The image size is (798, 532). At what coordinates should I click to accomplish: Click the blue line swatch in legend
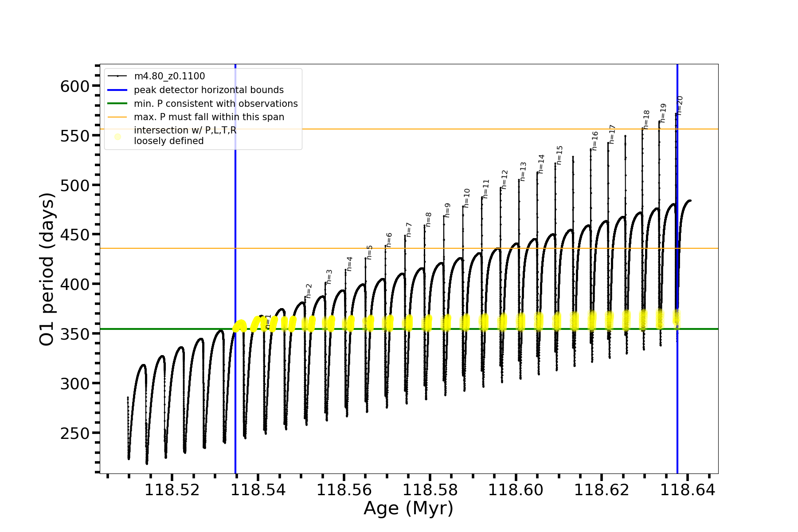tap(117, 90)
